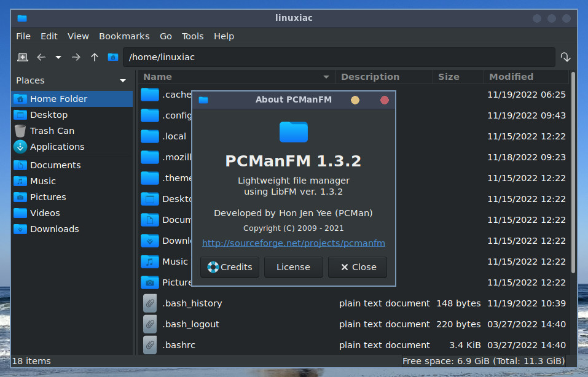The width and height of the screenshot is (588, 377).
Task: Close the About PCManFM dialog with the Close button
Action: tap(358, 267)
